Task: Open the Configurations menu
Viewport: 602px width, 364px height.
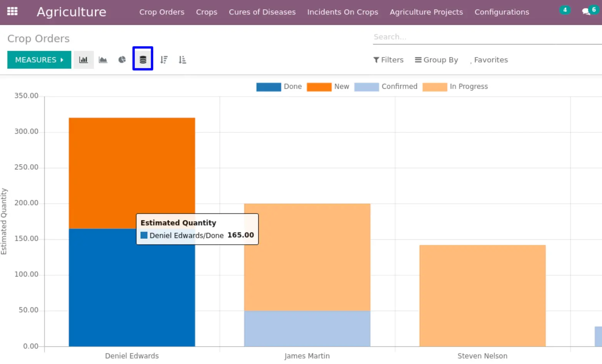Action: [502, 12]
